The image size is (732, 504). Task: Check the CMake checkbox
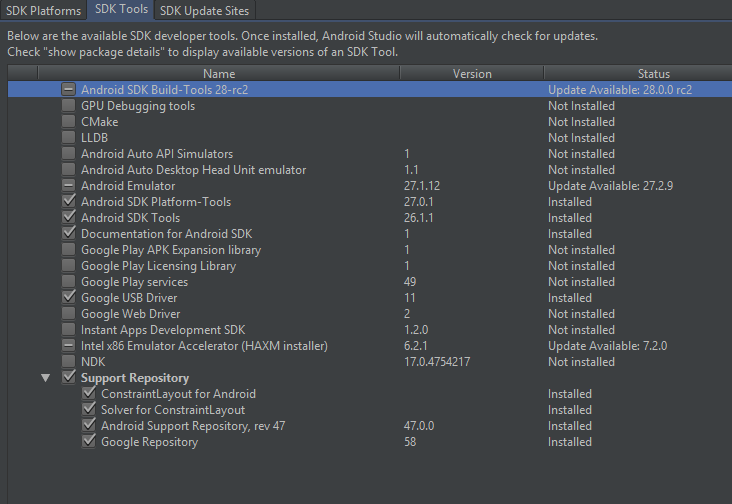click(x=68, y=122)
